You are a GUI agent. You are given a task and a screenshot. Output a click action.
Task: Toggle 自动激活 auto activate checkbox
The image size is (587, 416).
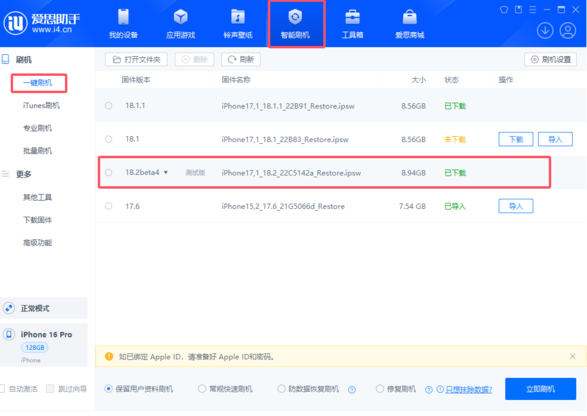click(x=1, y=389)
